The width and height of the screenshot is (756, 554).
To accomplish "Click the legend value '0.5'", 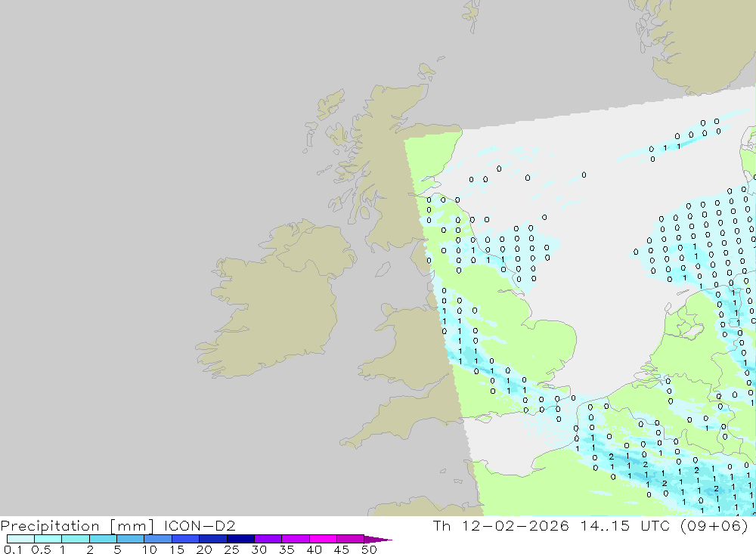I will coord(41,549).
